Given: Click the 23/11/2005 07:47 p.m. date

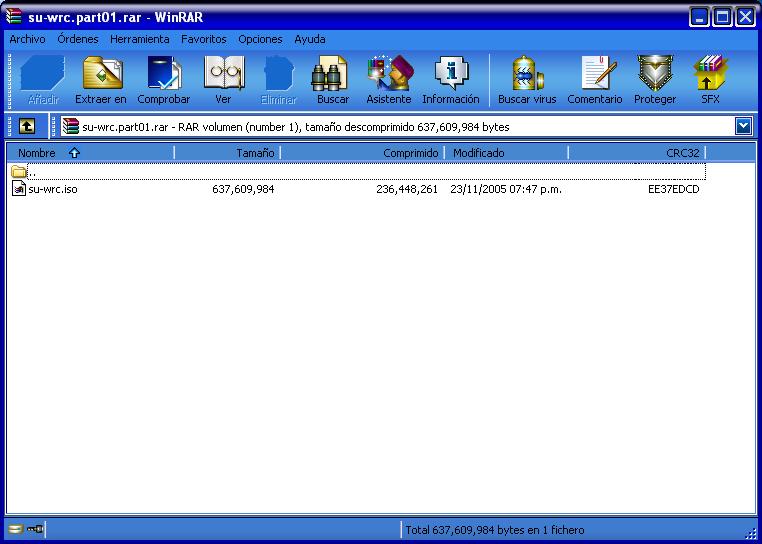Looking at the screenshot, I should (x=506, y=189).
